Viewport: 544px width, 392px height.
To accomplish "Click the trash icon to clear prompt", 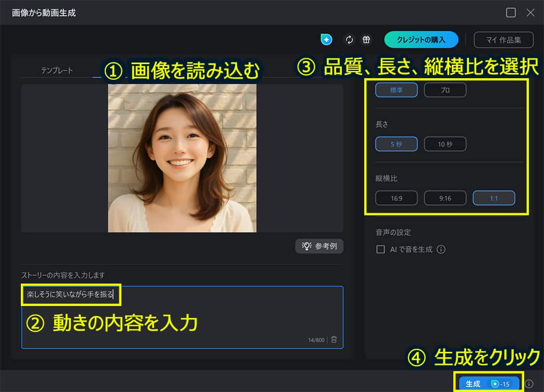I will point(334,340).
